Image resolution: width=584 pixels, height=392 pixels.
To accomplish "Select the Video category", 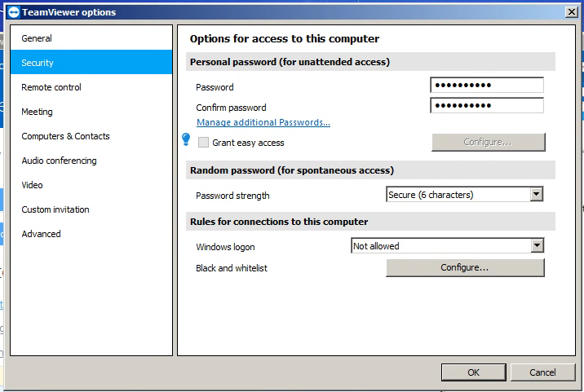I will pyautogui.click(x=32, y=185).
